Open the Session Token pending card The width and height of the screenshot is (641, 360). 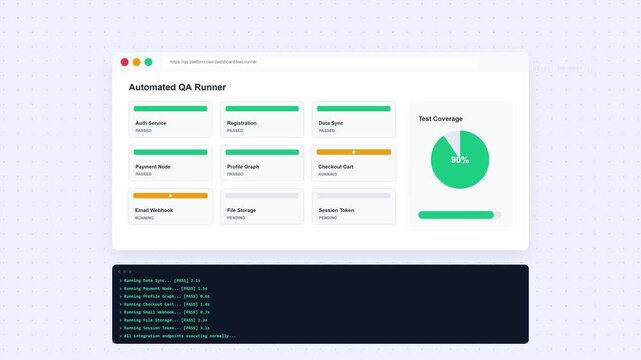(354, 206)
